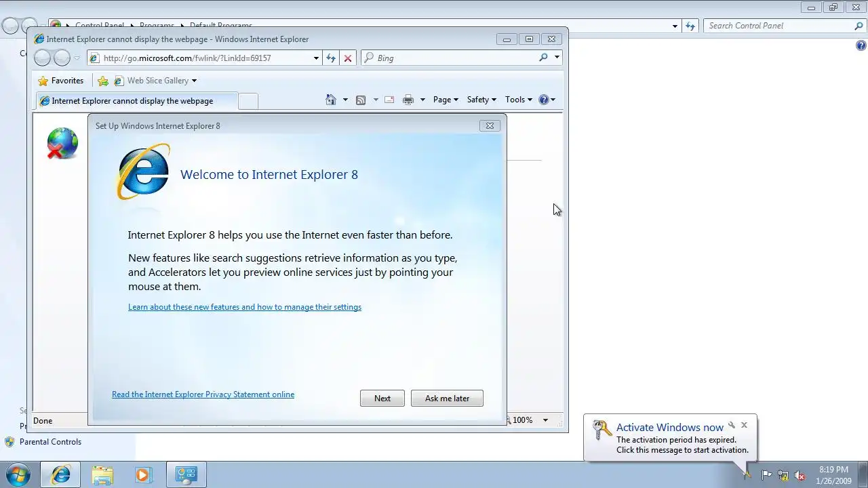Open Windows Explorer from the taskbar
The image size is (868, 488).
pyautogui.click(x=102, y=474)
